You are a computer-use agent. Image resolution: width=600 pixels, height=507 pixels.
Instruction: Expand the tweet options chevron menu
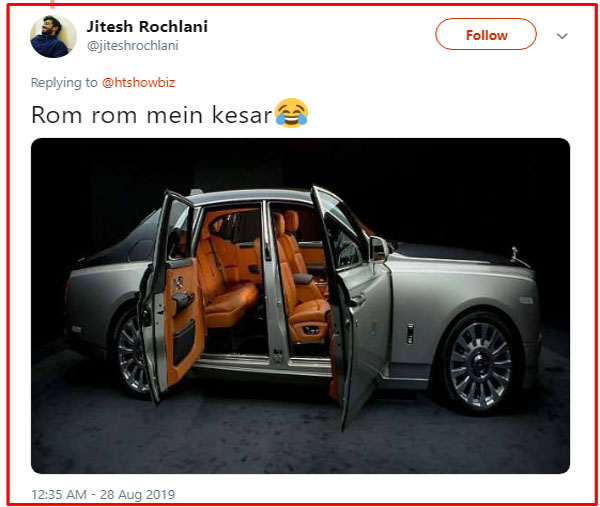click(562, 36)
